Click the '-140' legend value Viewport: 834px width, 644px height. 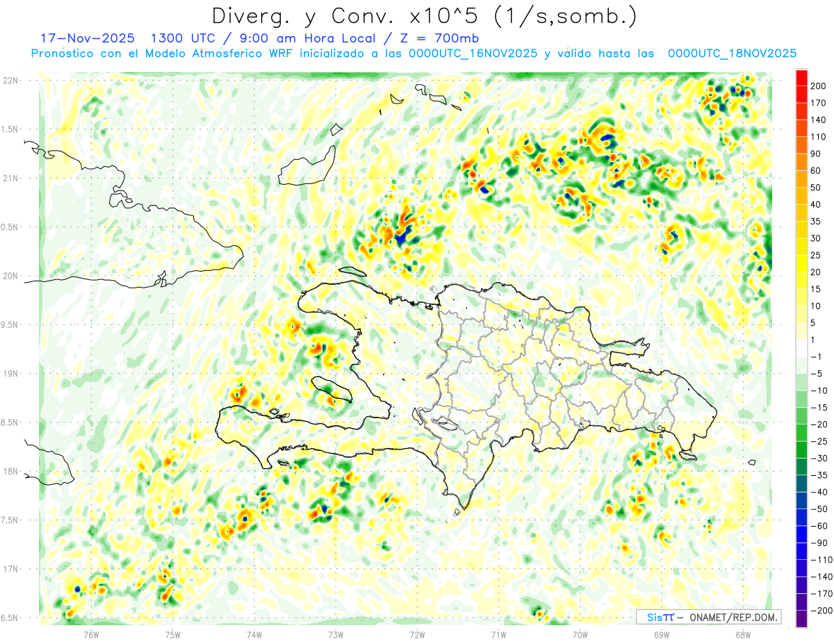823,577
